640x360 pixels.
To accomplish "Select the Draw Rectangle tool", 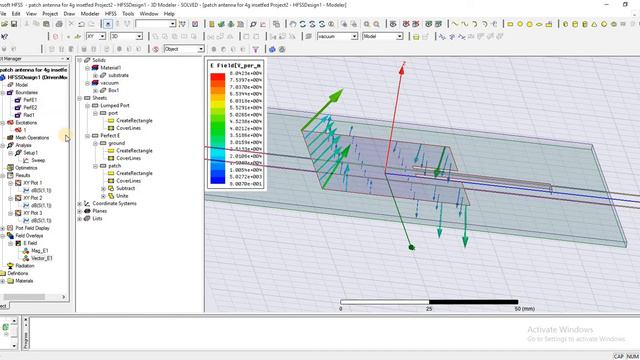I will [x=510, y=24].
